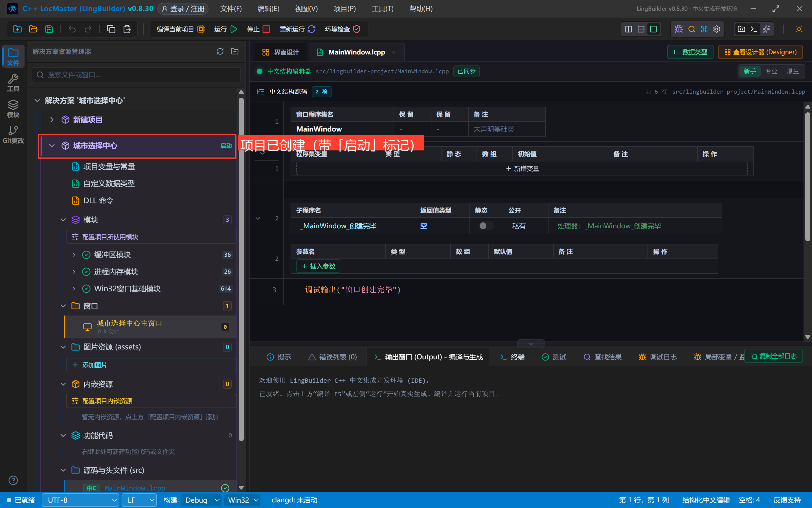The height and width of the screenshot is (508, 812).
Task: Click the 搜索文件或窗口 search field
Action: coord(136,75)
